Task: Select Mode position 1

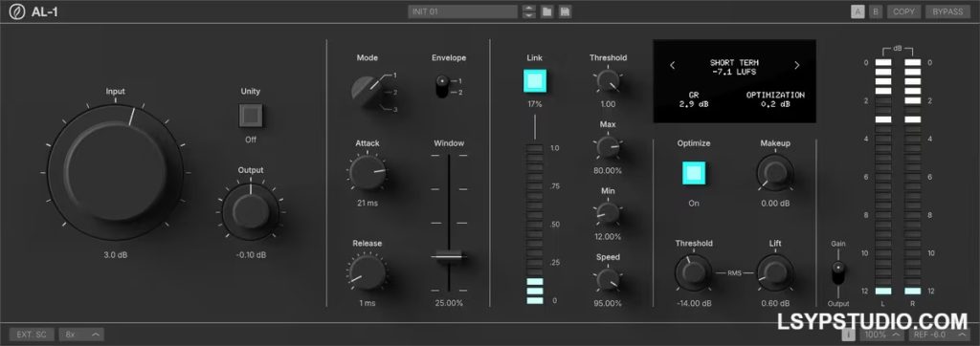Action: click(395, 75)
